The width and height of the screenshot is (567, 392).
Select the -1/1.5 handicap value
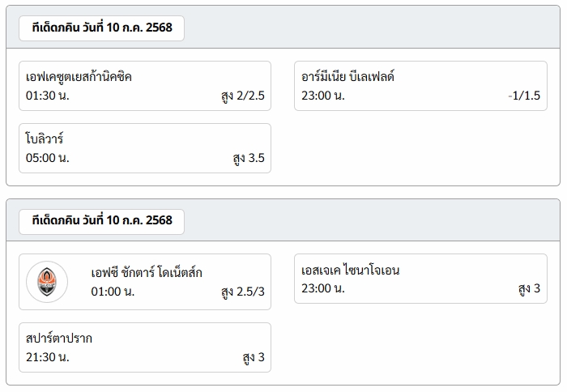pos(524,96)
